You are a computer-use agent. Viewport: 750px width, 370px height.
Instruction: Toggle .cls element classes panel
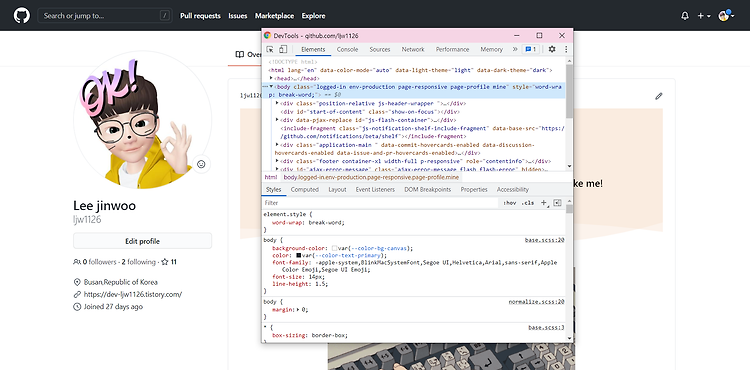(x=528, y=203)
